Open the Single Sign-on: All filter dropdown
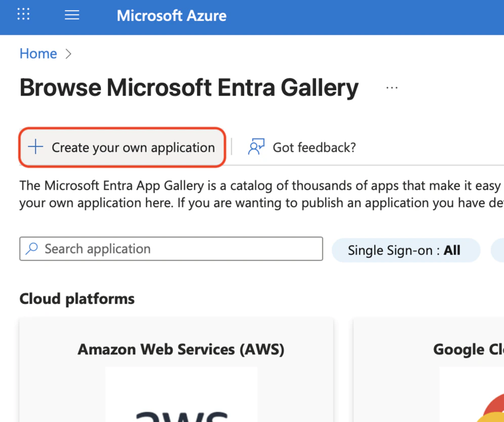 (x=406, y=250)
